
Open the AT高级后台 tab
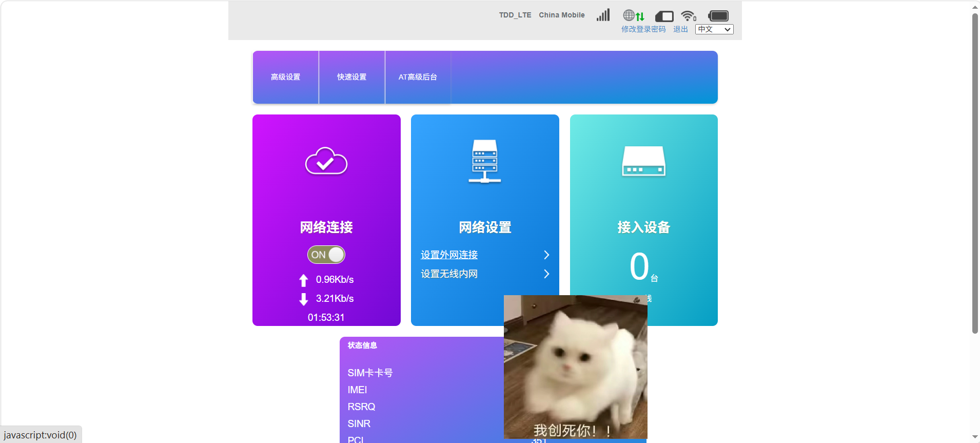pos(418,77)
